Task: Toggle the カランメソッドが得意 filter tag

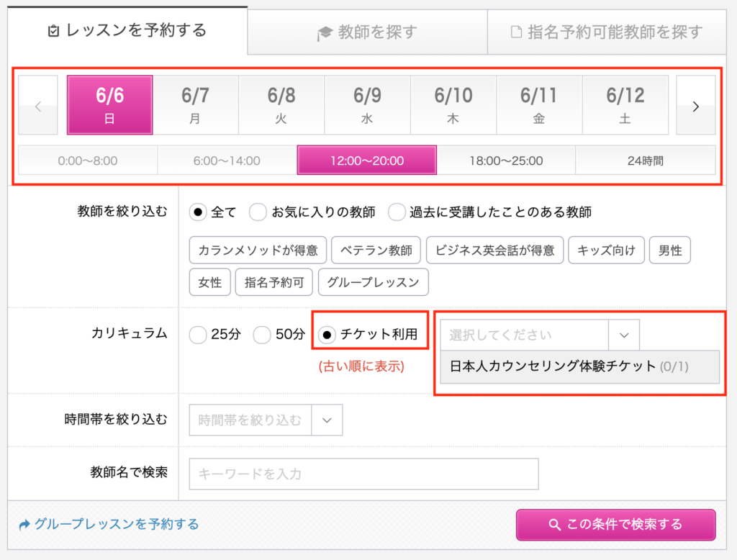Action: point(258,250)
